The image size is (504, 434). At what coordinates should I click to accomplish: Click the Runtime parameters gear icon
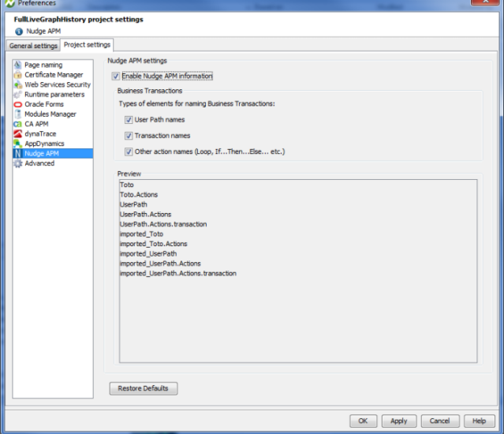click(17, 95)
